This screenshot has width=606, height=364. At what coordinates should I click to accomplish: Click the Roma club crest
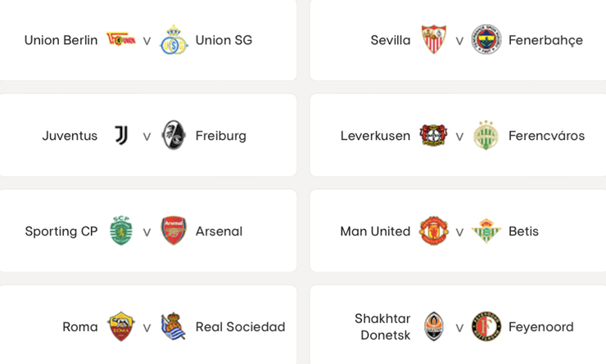coord(120,327)
